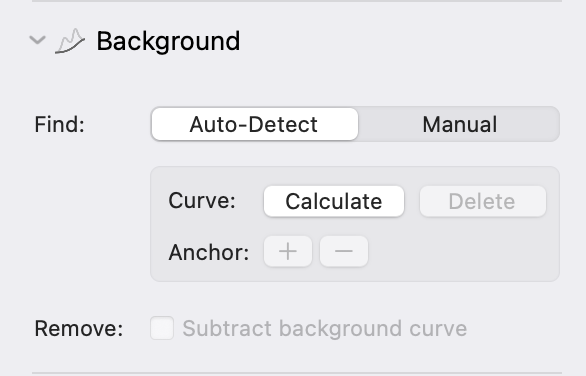
Task: Enable the Subtract background curve checkbox
Action: tap(162, 328)
